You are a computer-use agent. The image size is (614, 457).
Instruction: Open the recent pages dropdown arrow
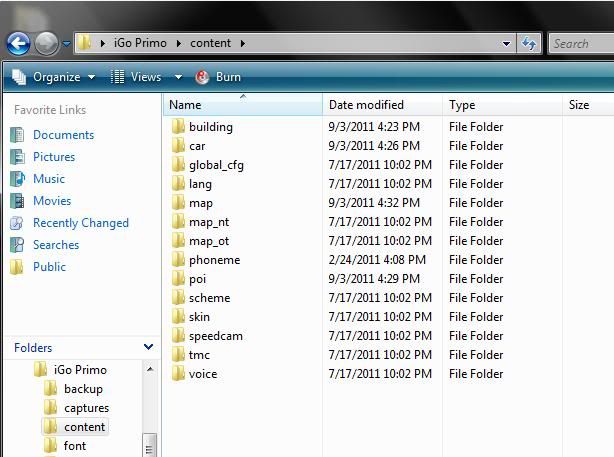coord(67,43)
